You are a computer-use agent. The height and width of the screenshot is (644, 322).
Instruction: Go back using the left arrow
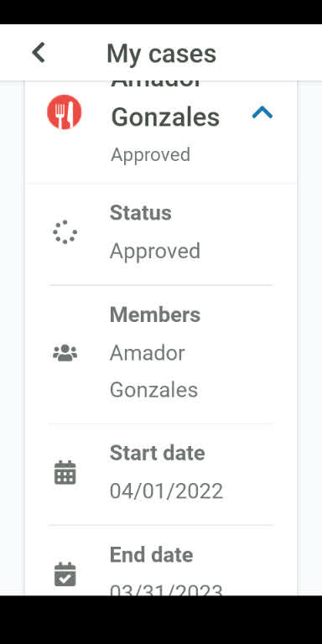pos(39,53)
